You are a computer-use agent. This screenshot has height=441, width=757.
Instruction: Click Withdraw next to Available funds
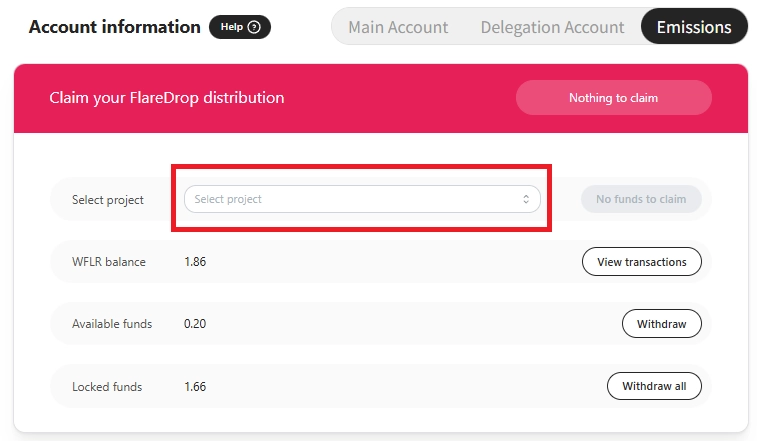[661, 324]
